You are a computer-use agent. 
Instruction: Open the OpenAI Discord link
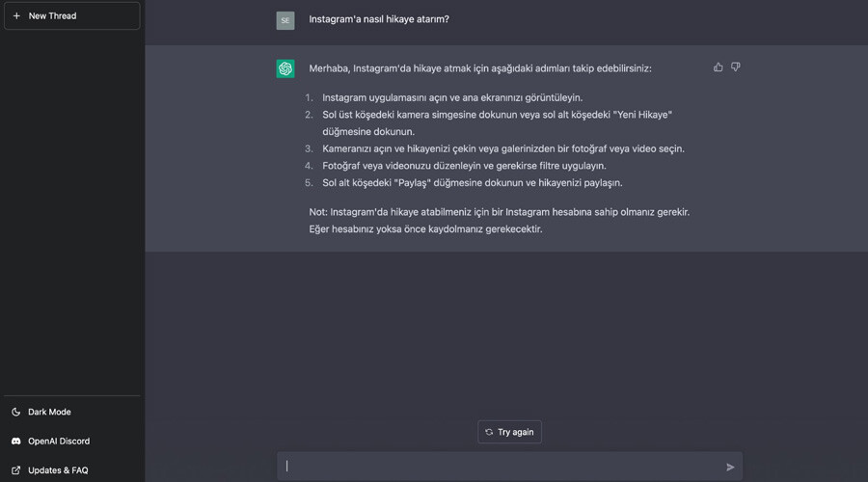pos(59,442)
